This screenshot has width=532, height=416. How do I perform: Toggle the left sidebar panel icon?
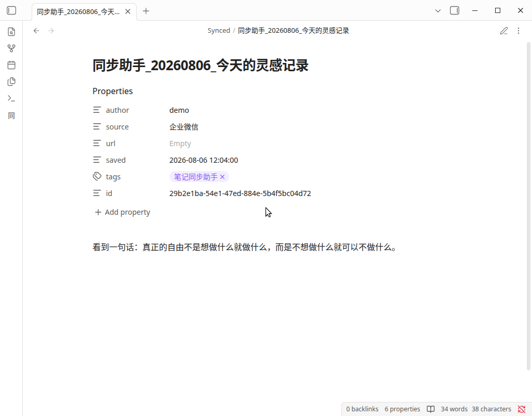click(11, 10)
